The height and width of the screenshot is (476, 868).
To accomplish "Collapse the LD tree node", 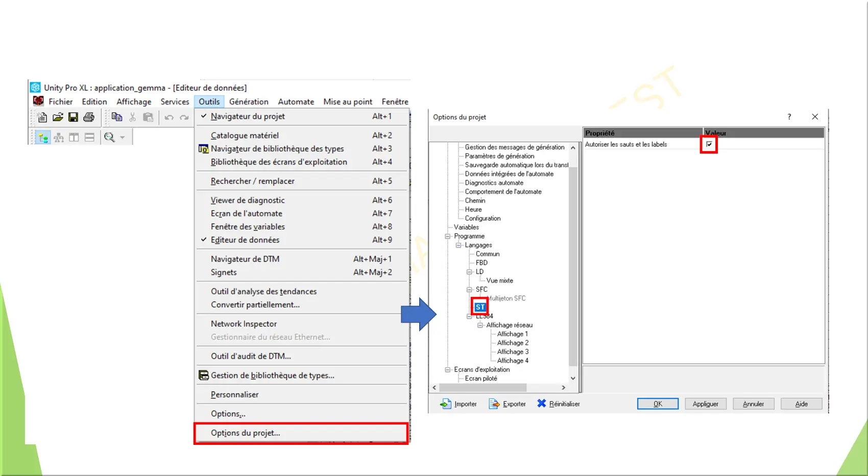I will tap(469, 272).
